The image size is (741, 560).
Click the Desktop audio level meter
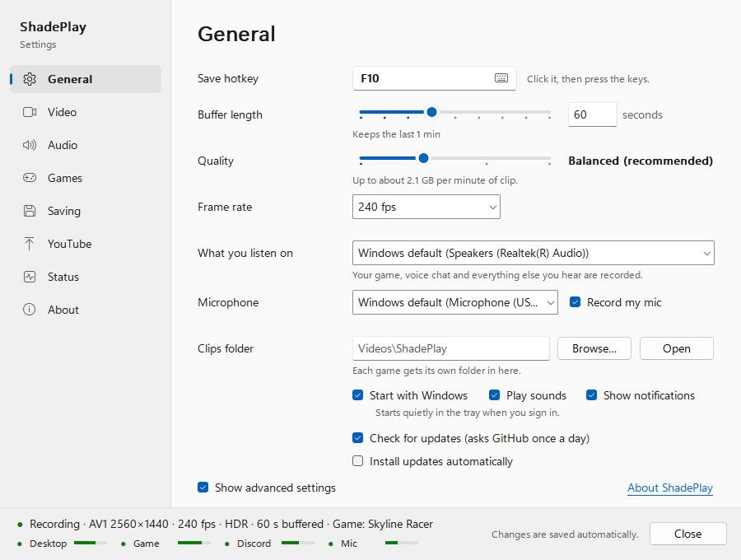click(x=91, y=543)
